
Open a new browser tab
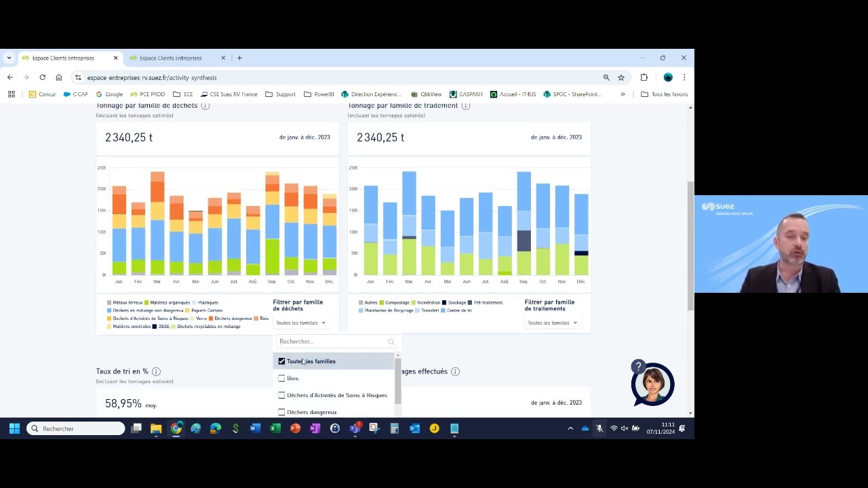239,58
